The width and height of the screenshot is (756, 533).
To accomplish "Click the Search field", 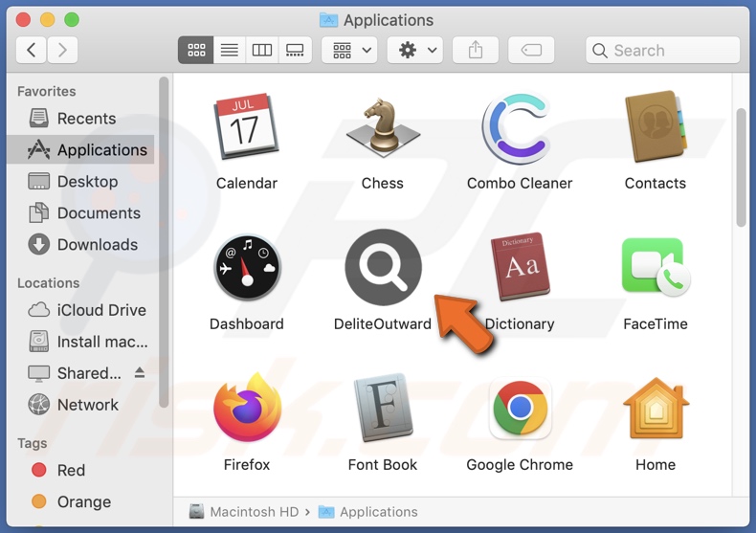I will tap(662, 50).
